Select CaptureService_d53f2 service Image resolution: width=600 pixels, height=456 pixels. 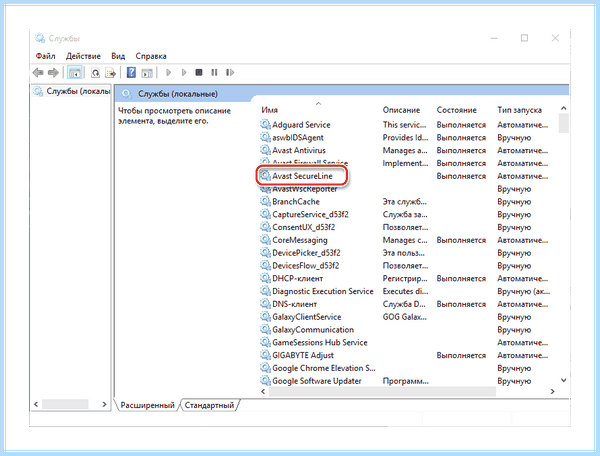(310, 214)
